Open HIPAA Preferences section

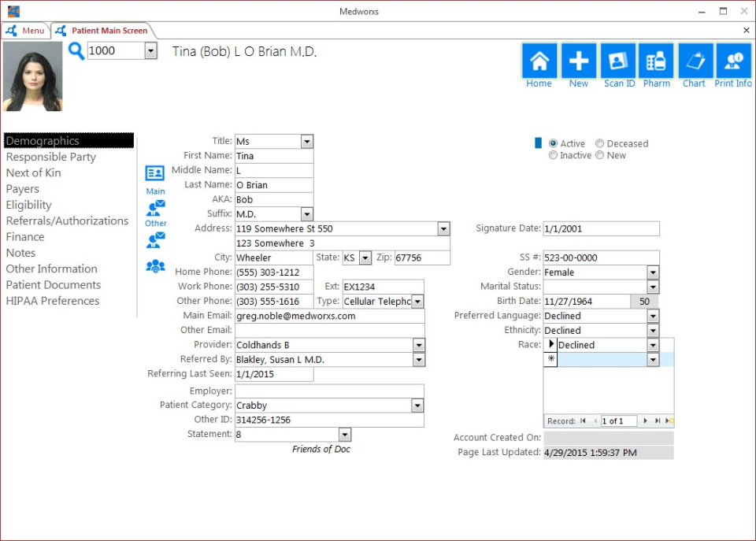pos(53,301)
